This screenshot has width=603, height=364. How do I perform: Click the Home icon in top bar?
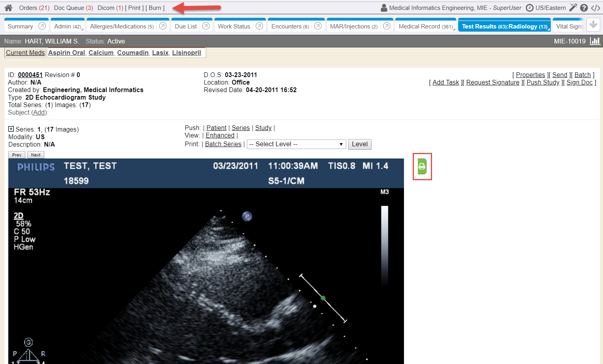pos(8,8)
